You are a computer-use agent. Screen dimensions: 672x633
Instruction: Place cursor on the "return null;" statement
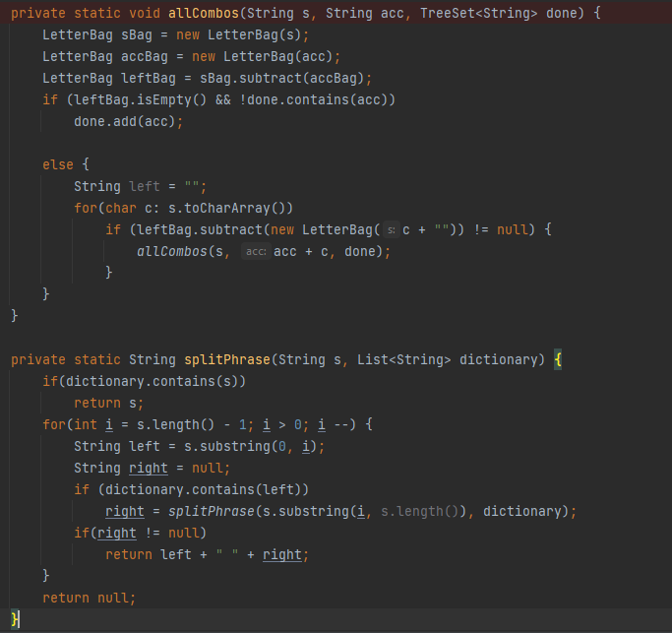tap(89, 598)
